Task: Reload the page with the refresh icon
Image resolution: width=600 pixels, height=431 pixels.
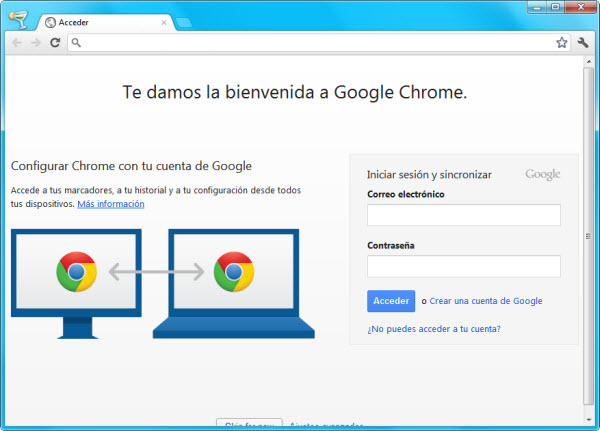Action: [55, 42]
